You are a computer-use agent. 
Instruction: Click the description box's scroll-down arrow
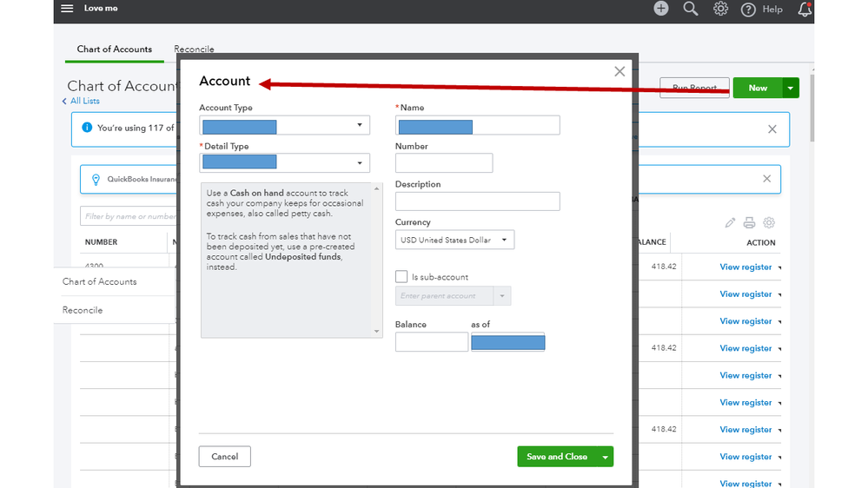[x=376, y=332]
